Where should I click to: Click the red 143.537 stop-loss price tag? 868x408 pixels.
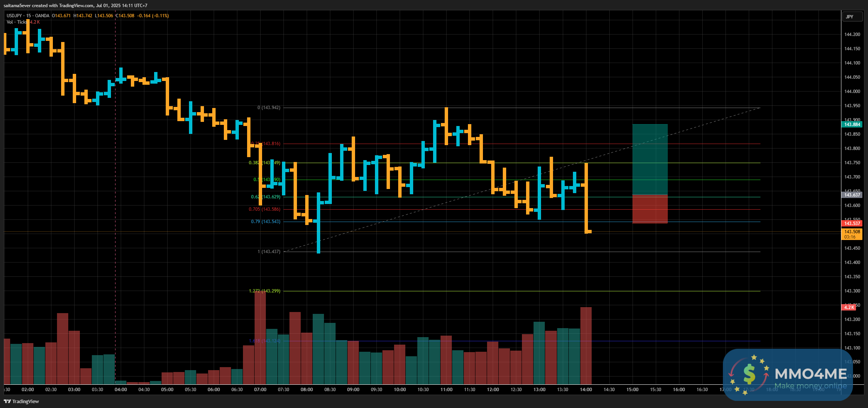(852, 223)
